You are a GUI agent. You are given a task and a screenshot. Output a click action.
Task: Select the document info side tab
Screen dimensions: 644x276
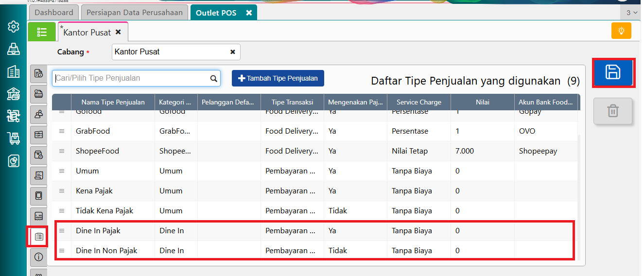point(39,73)
